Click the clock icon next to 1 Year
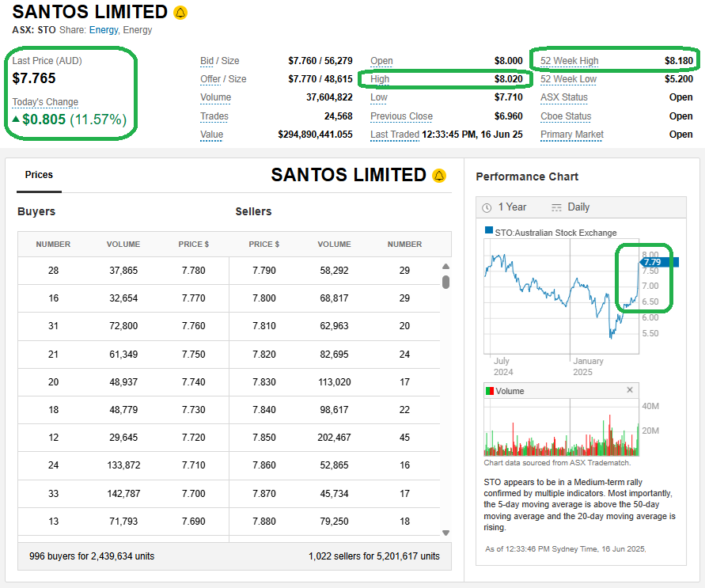Screen dimensions: 705x588 [487, 207]
